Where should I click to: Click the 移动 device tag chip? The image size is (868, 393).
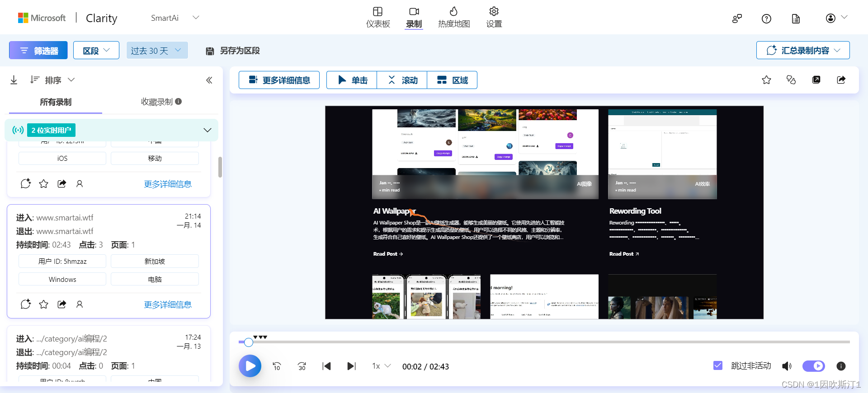tap(155, 159)
